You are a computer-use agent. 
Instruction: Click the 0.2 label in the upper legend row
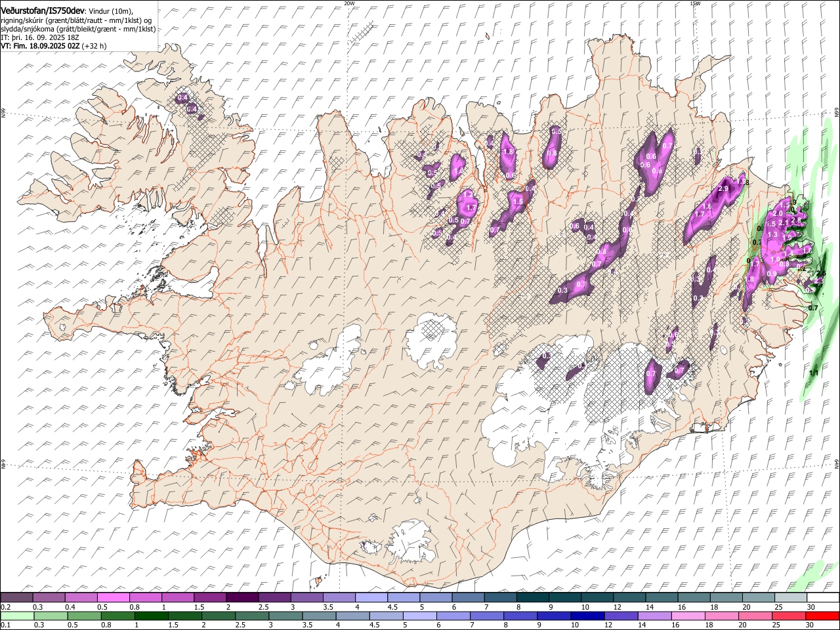[x=5, y=607]
